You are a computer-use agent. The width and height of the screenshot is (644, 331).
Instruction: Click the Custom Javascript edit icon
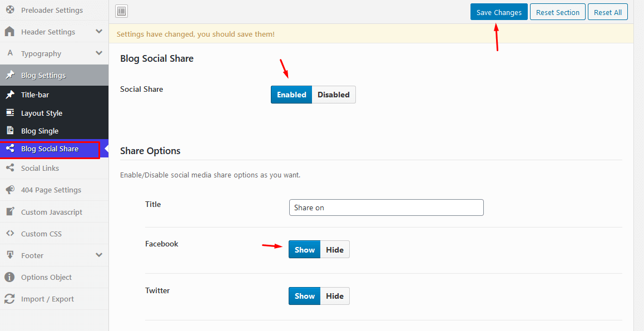(x=9, y=212)
